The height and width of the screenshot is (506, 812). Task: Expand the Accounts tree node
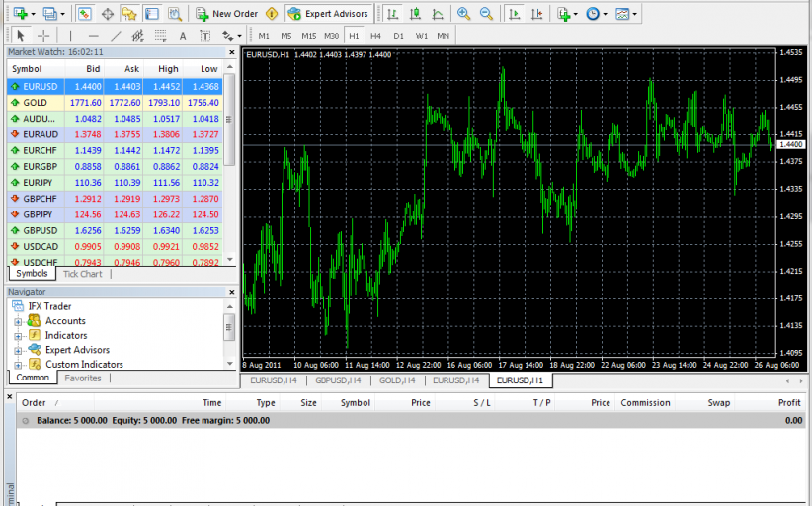pos(18,321)
